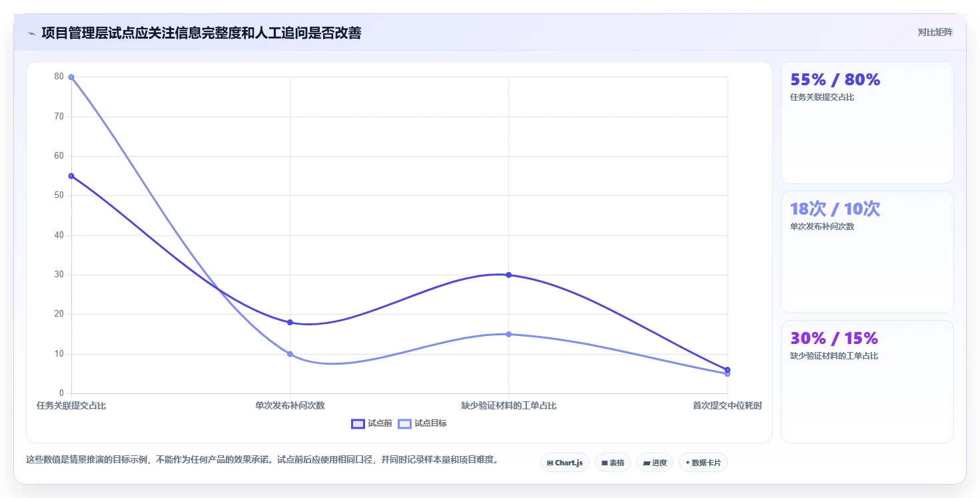Click the 试点目标 point at value 15
Screen dimensions: 980x498
click(509, 334)
